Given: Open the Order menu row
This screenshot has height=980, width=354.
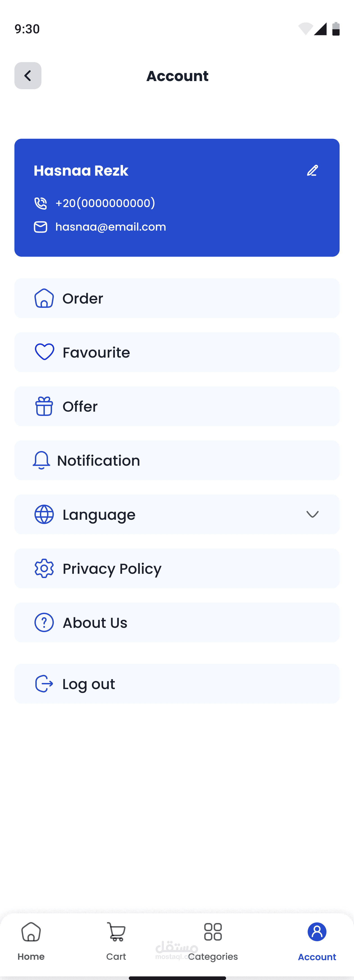Looking at the screenshot, I should [x=177, y=298].
